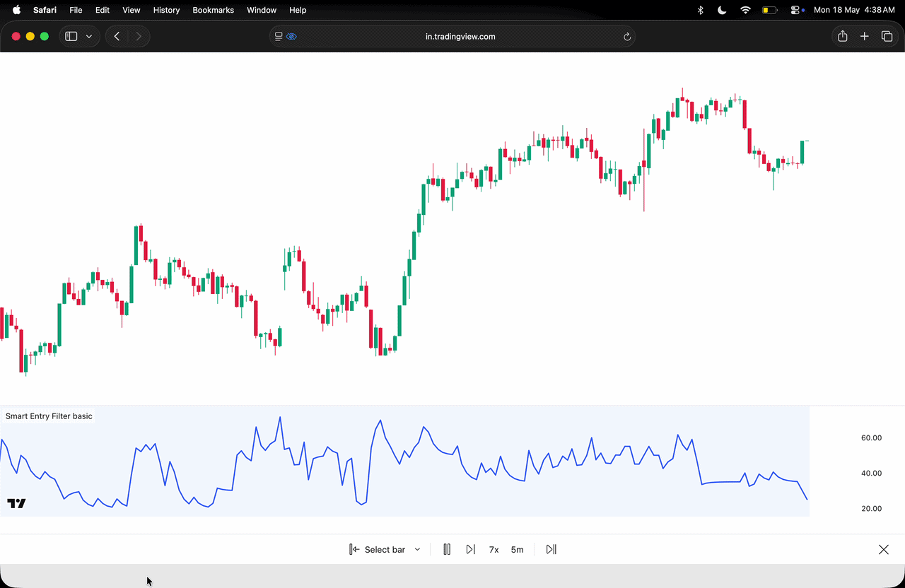The width and height of the screenshot is (905, 588).
Task: Open the Edit menu
Action: [x=103, y=10]
